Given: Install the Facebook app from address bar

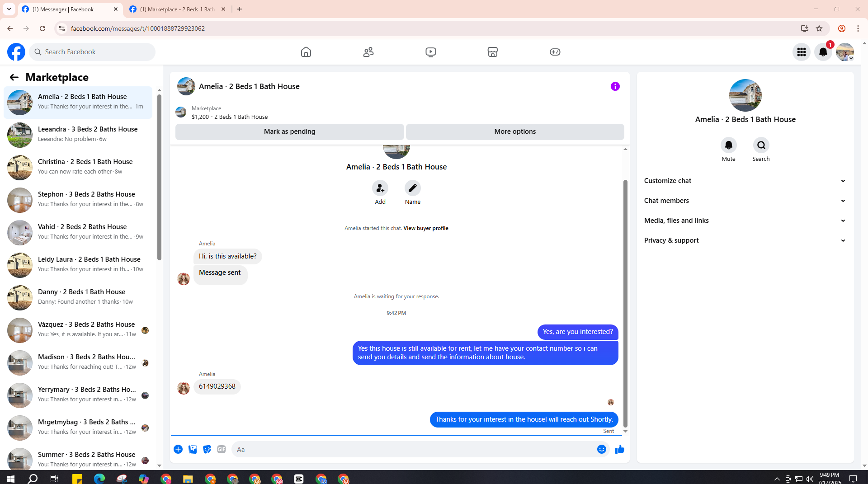Looking at the screenshot, I should coord(805,28).
